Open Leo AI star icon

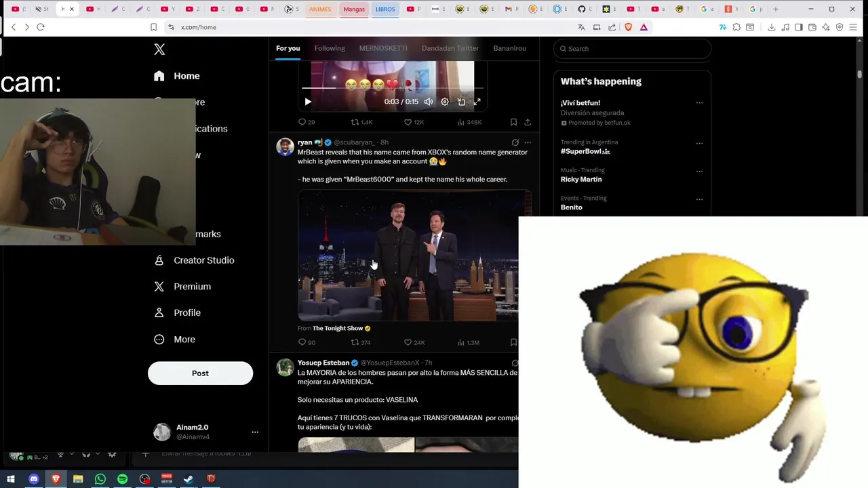[826, 27]
